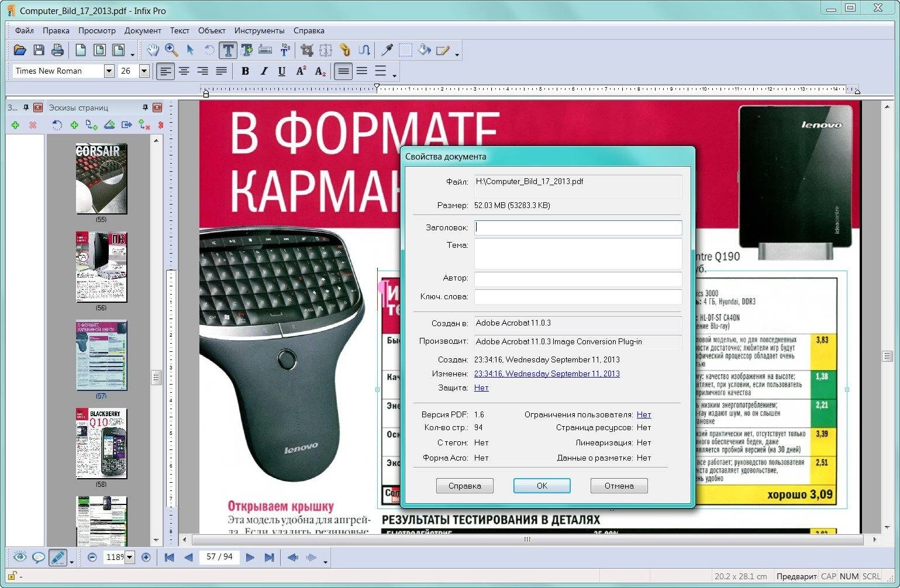Select the Hand pan tool
This screenshot has height=588, width=900.
point(153,50)
